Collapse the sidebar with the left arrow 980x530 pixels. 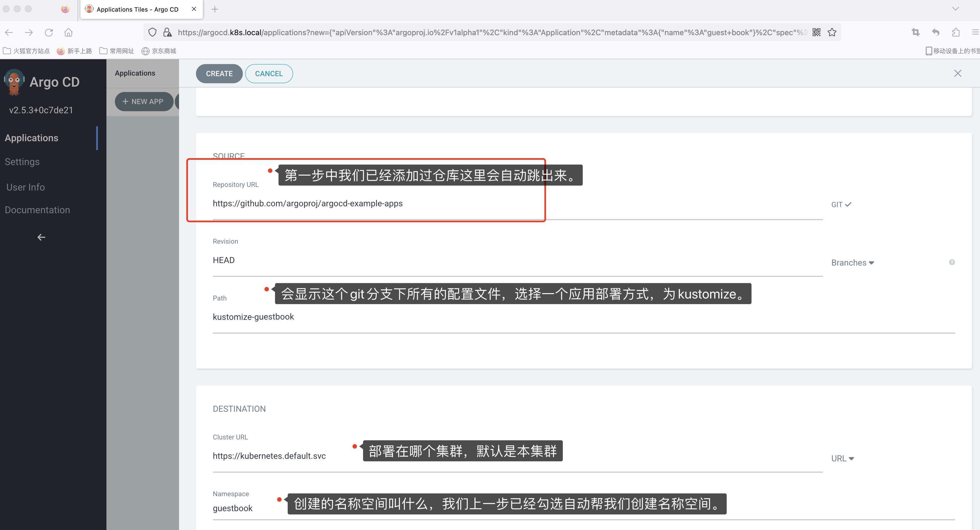[x=42, y=237]
